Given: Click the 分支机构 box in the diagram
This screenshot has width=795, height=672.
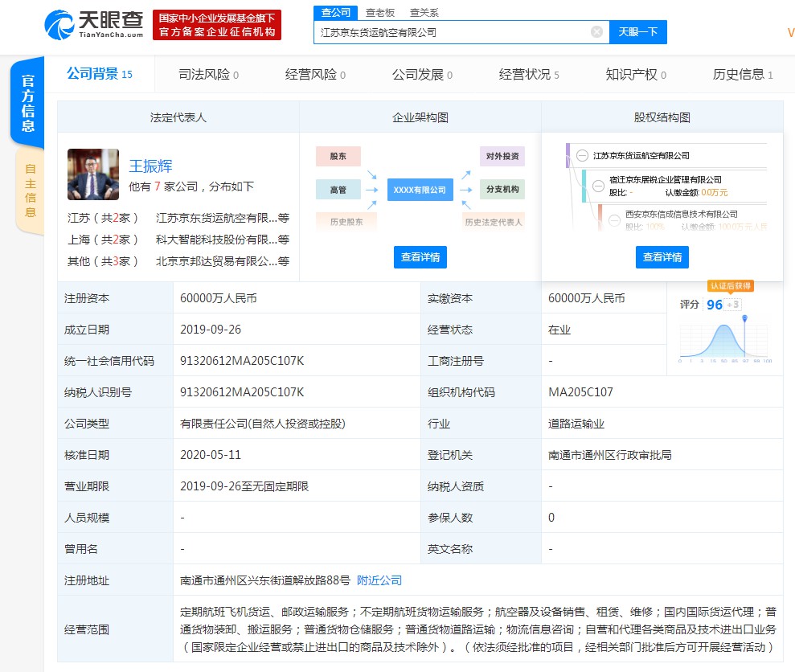Looking at the screenshot, I should [x=502, y=189].
